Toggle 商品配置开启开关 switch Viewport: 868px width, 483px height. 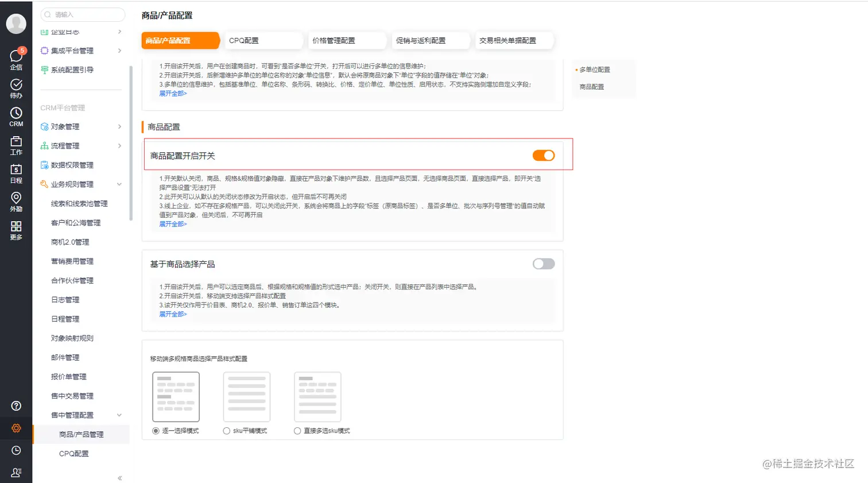tap(543, 156)
